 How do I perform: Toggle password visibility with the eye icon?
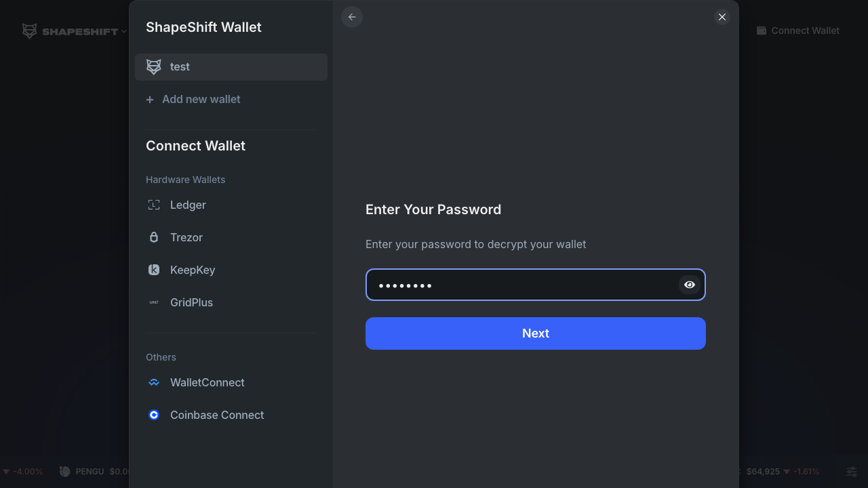click(690, 285)
